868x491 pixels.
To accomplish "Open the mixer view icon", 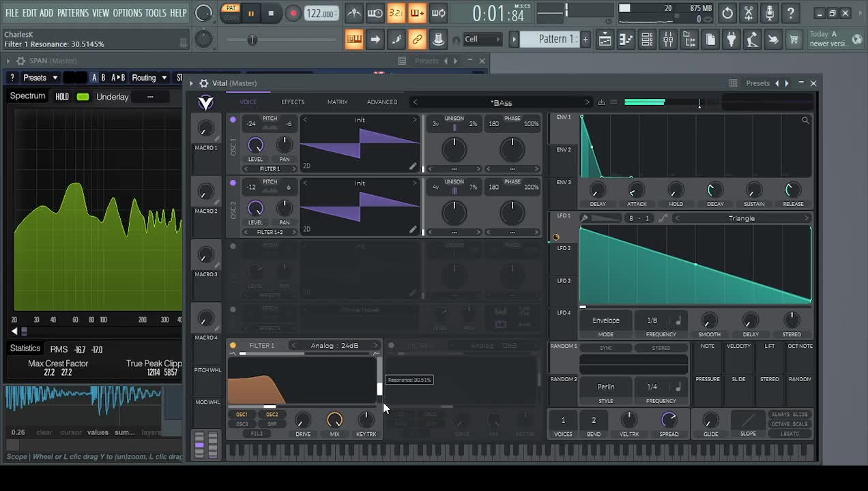I will pyautogui.click(x=668, y=40).
